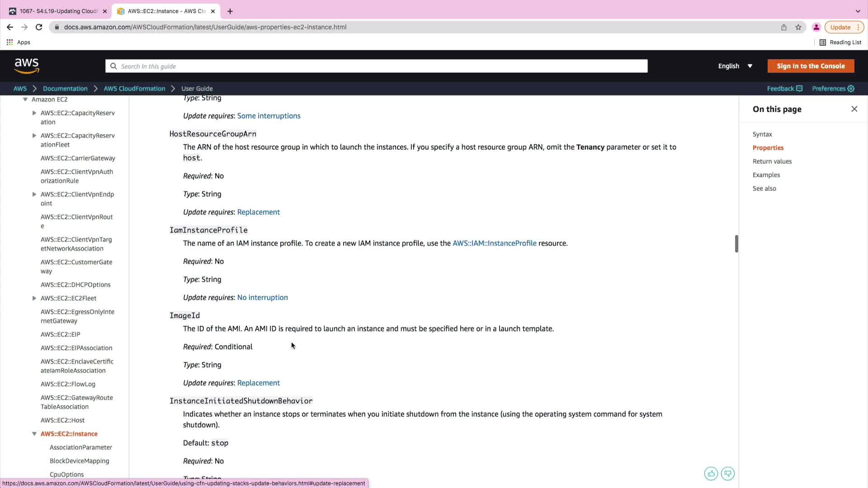Click the Search in this guide field
This screenshot has height=488, width=868.
pyautogui.click(x=376, y=66)
